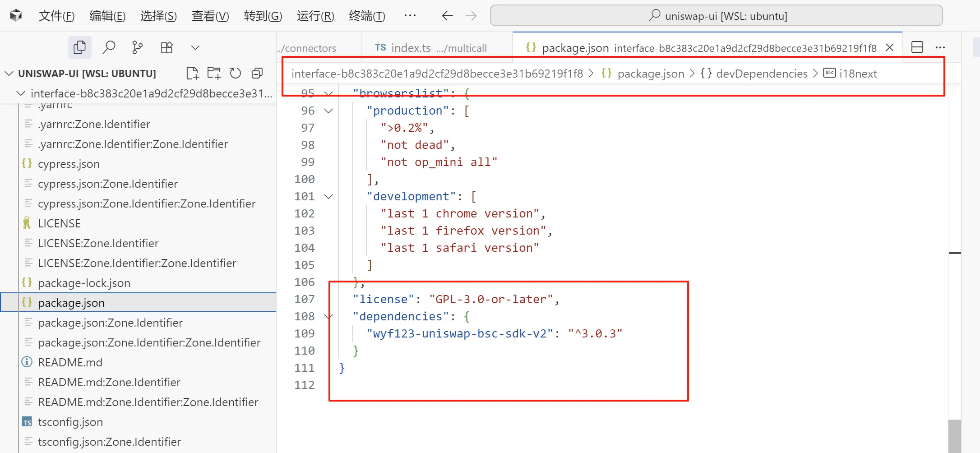Image resolution: width=980 pixels, height=453 pixels.
Task: Open the 文件(F) menu
Action: point(56,16)
